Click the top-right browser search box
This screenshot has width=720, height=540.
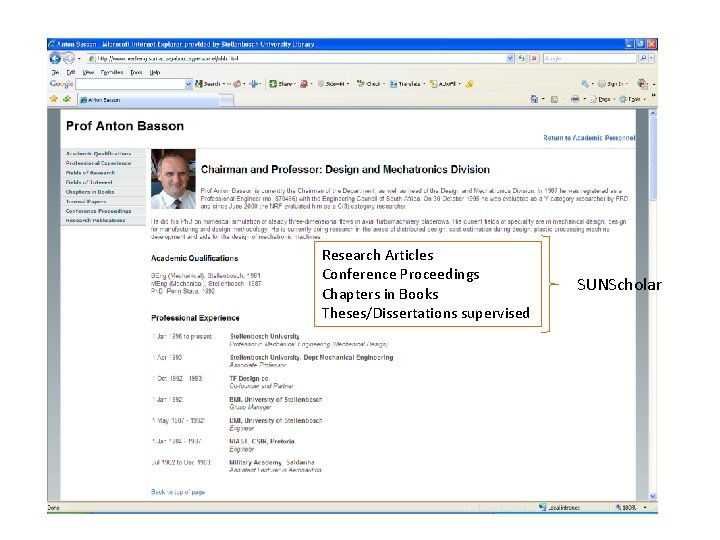[590, 58]
